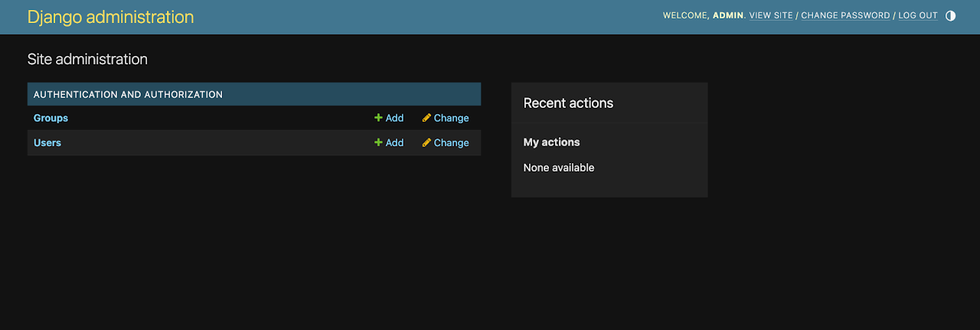Click the pencil icon in Users row

pos(426,142)
